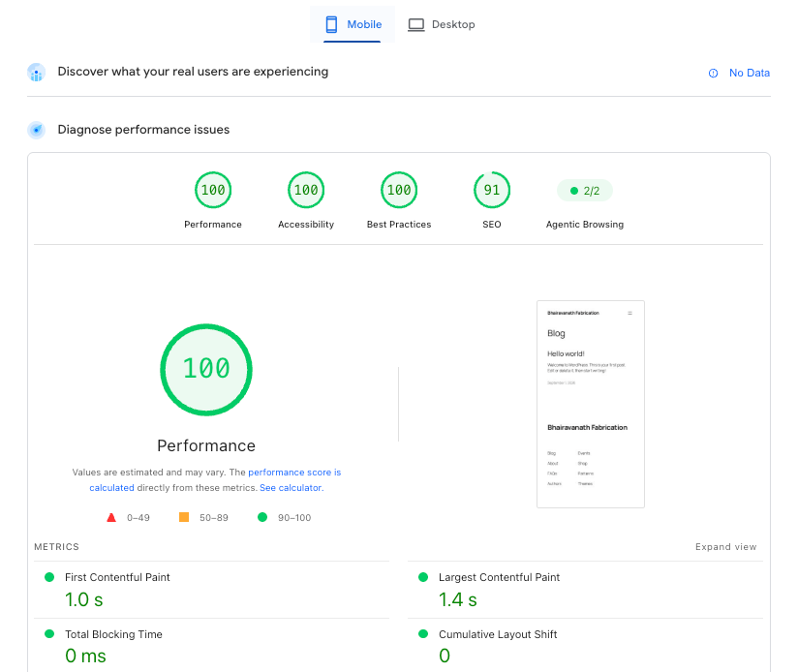The image size is (798, 672).
Task: Click the 90–100 legend text
Action: [x=294, y=518]
